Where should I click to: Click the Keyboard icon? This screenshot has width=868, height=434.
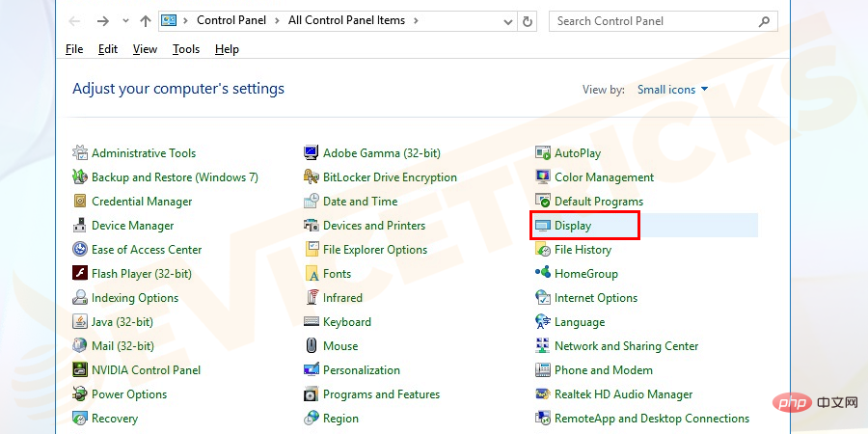point(312,321)
